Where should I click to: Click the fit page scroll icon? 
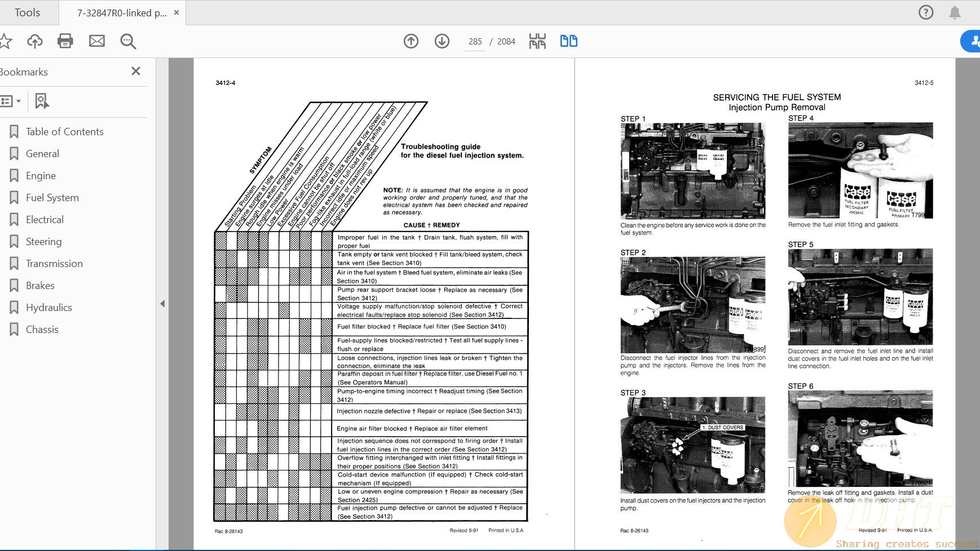537,41
